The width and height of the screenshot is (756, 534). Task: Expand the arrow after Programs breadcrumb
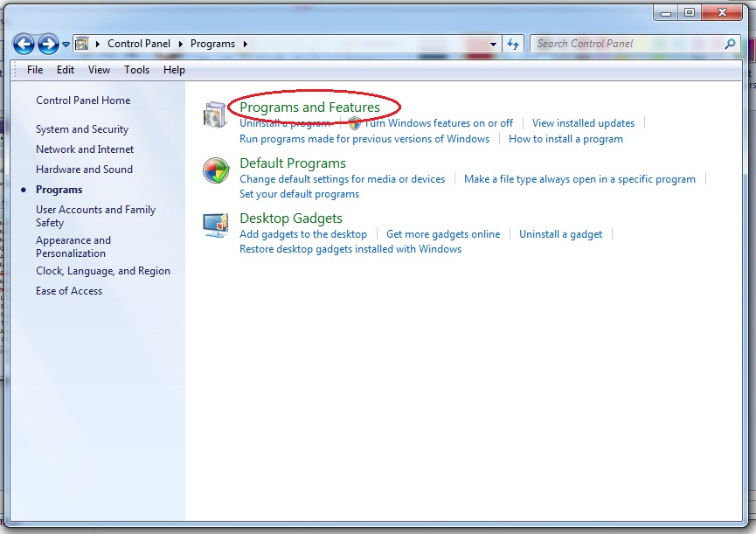point(246,44)
